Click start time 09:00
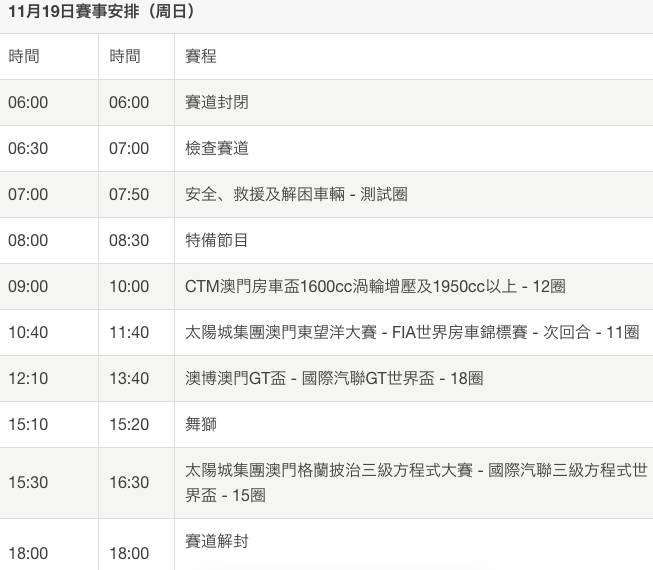This screenshot has height=570, width=653. click(28, 286)
